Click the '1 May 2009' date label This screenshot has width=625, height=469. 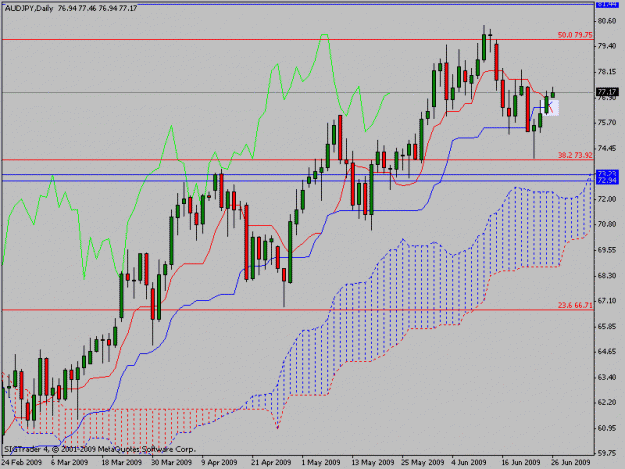321,462
